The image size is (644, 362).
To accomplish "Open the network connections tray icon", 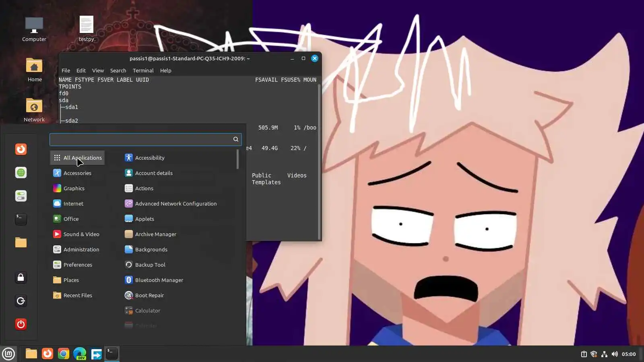I will (x=604, y=354).
